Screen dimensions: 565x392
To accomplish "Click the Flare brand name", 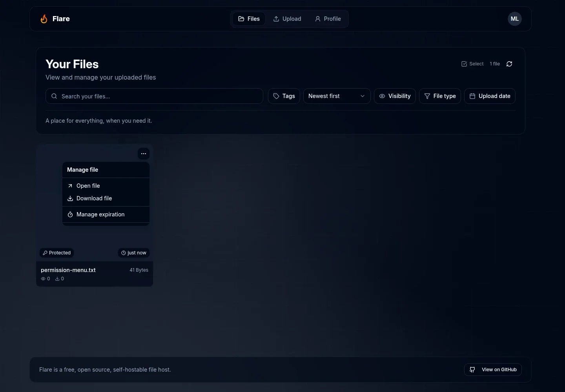I will click(61, 19).
